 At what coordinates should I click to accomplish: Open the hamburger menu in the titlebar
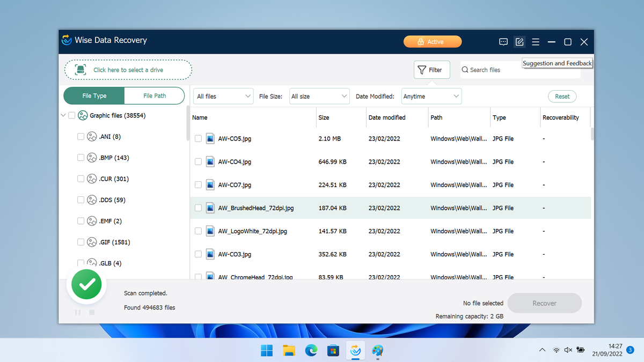point(535,41)
